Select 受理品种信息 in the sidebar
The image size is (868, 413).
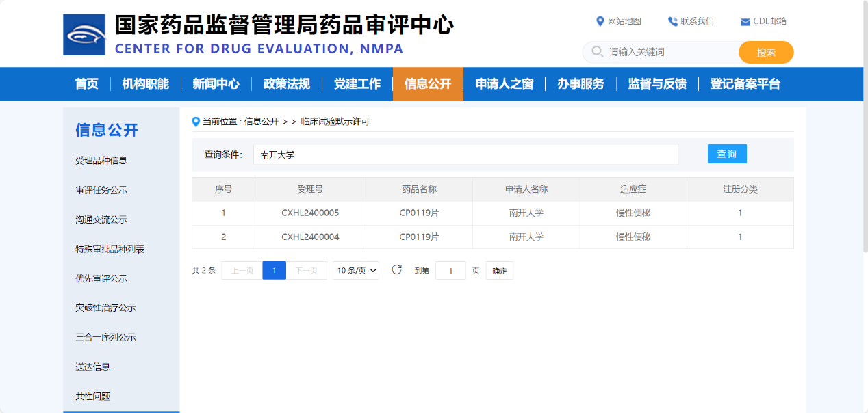coord(101,161)
